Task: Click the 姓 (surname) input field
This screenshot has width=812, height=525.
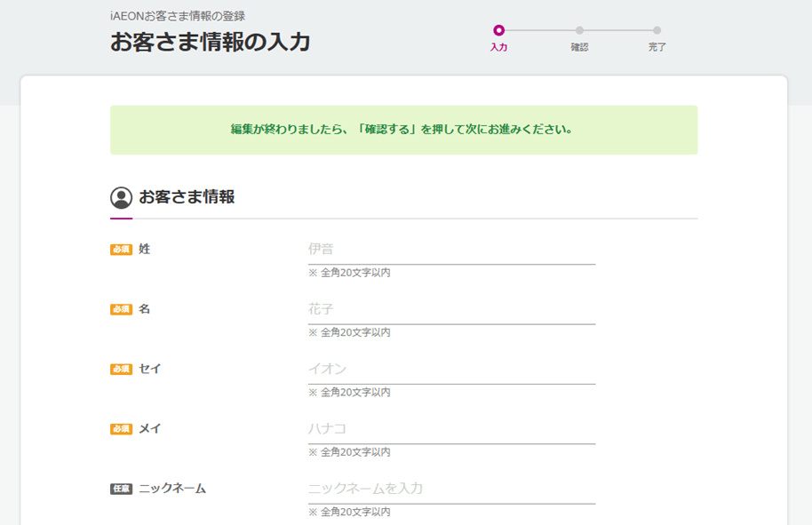Action: click(451, 250)
